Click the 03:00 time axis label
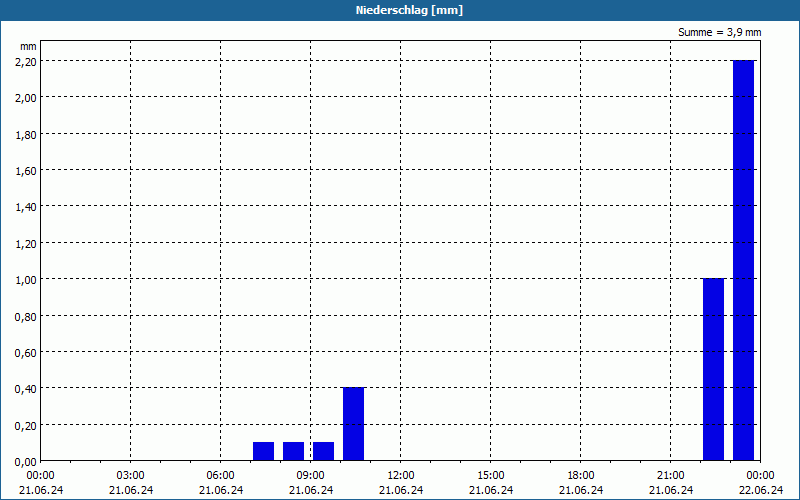The width and height of the screenshot is (800, 500). (x=131, y=476)
